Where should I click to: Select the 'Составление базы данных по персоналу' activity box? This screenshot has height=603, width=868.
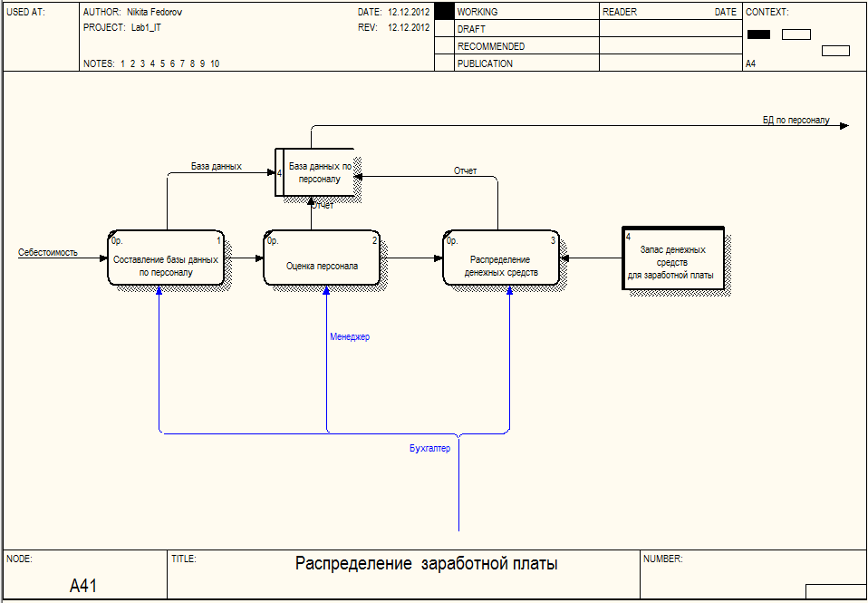point(166,258)
